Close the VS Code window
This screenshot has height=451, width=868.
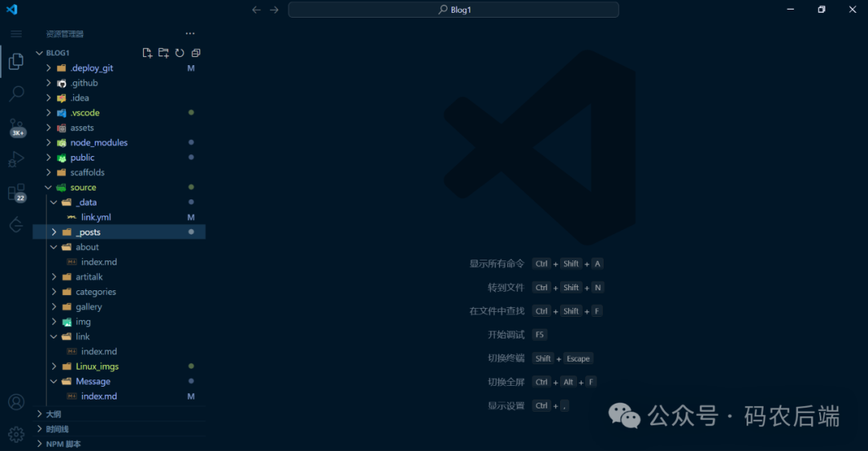(853, 10)
